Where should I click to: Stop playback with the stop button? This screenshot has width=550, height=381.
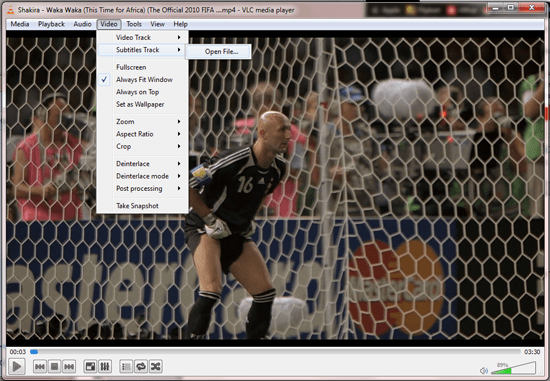[54, 367]
